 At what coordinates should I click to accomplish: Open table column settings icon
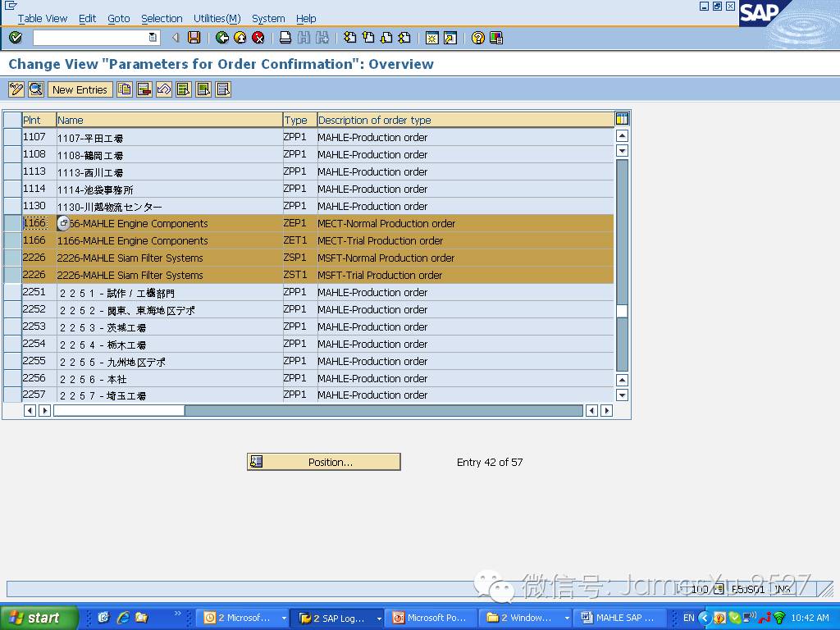pyautogui.click(x=622, y=119)
